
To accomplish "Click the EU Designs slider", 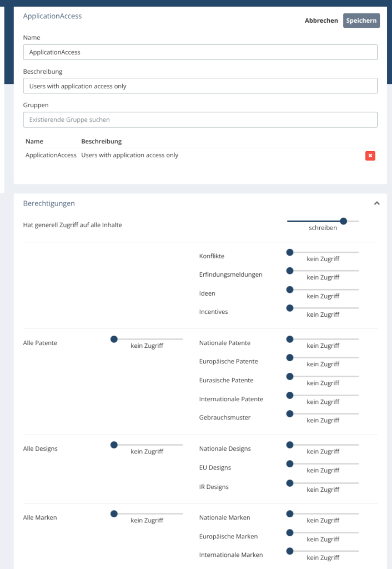I will coord(290,463).
